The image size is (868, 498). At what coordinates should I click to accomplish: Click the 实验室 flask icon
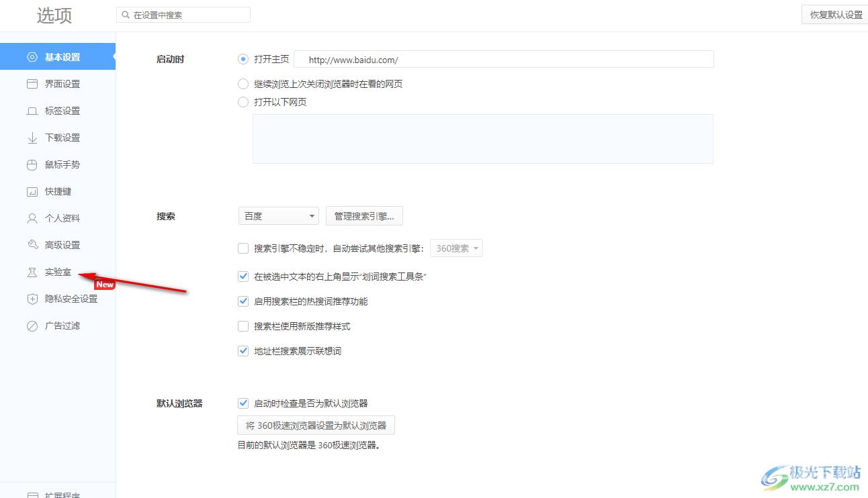click(32, 272)
